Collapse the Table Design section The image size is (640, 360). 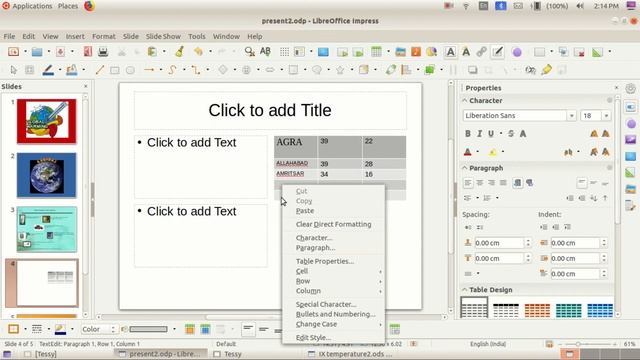[464, 290]
